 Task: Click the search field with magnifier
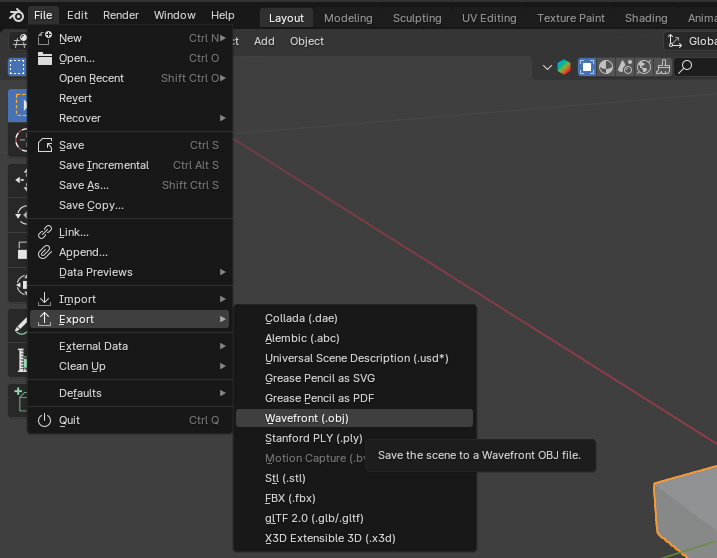coord(697,67)
